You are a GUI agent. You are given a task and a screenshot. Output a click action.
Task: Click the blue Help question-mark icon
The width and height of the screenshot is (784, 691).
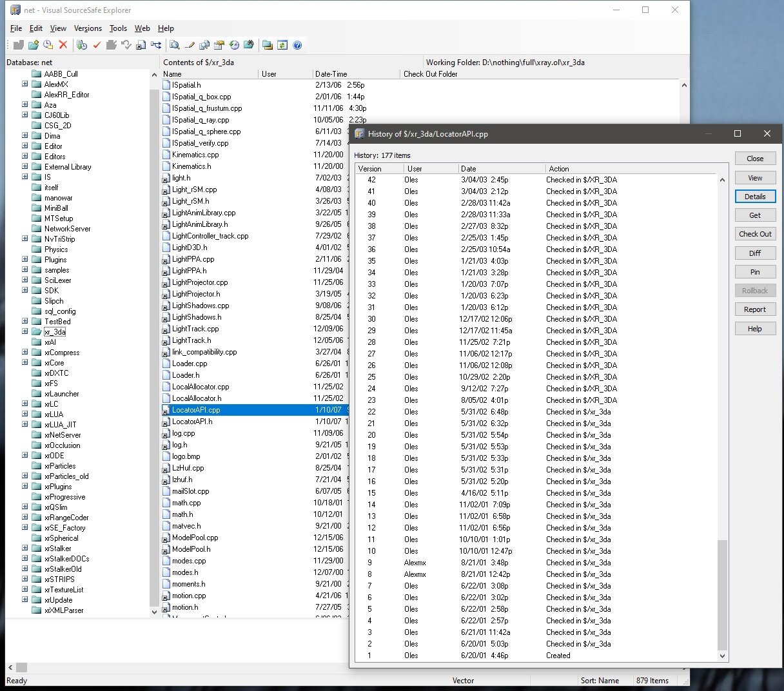coord(297,45)
